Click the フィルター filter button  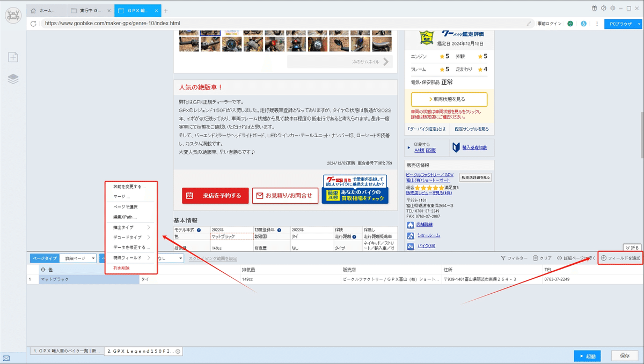click(x=514, y=258)
